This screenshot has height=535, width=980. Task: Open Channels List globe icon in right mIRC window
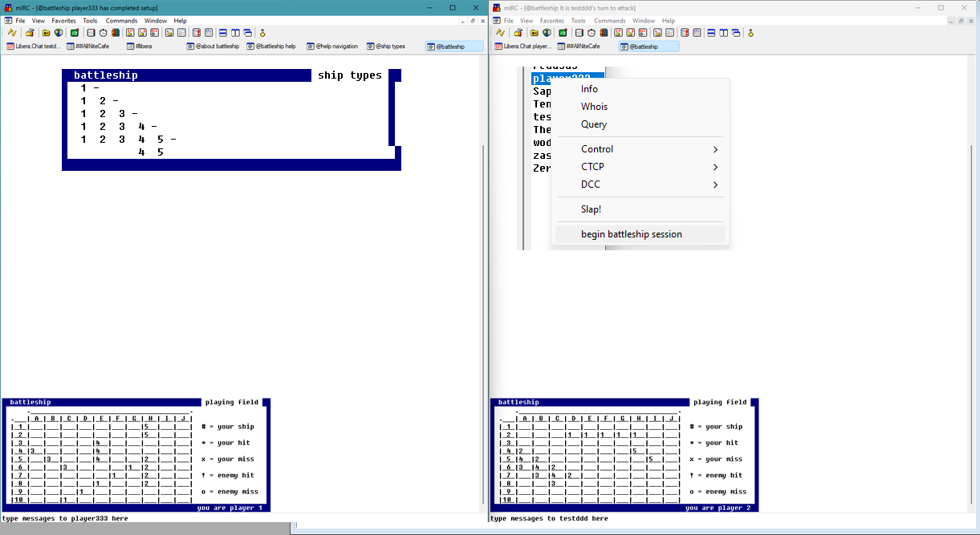(x=547, y=33)
